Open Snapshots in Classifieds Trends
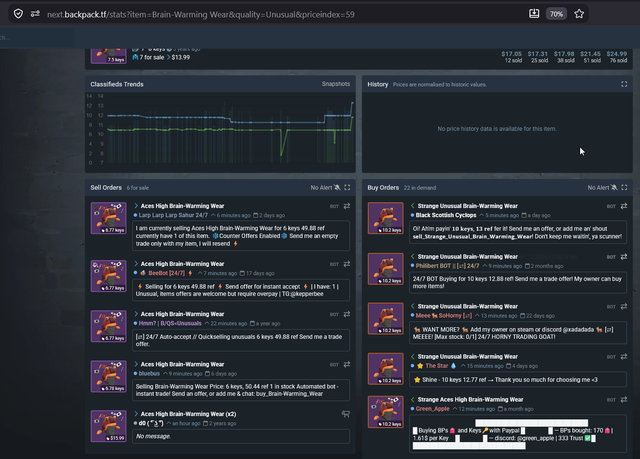The width and height of the screenshot is (640, 459). pos(336,84)
